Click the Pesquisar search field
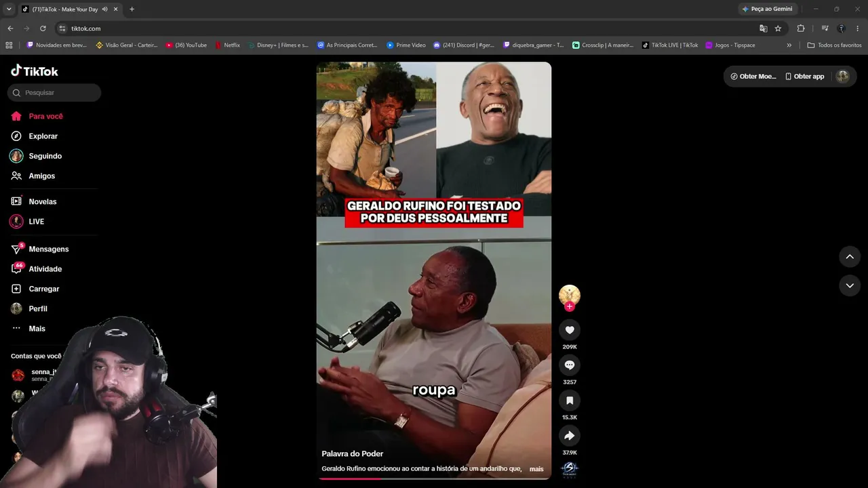Image resolution: width=868 pixels, height=488 pixels. click(x=54, y=93)
